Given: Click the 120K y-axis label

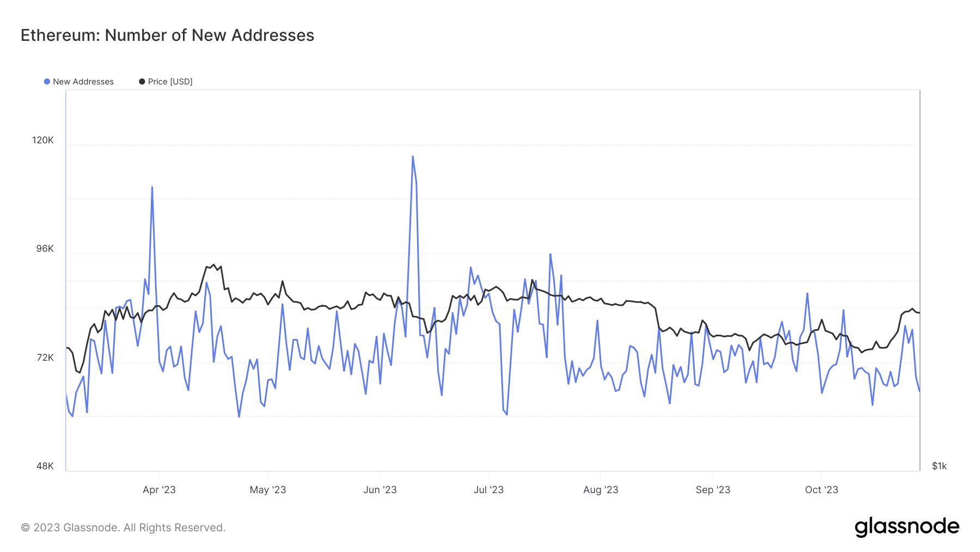Looking at the screenshot, I should click(x=43, y=140).
